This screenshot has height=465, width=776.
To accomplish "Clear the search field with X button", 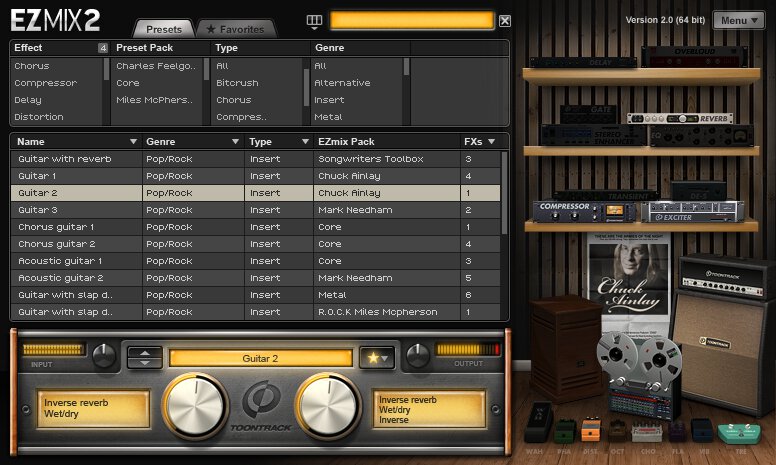I will click(x=504, y=21).
